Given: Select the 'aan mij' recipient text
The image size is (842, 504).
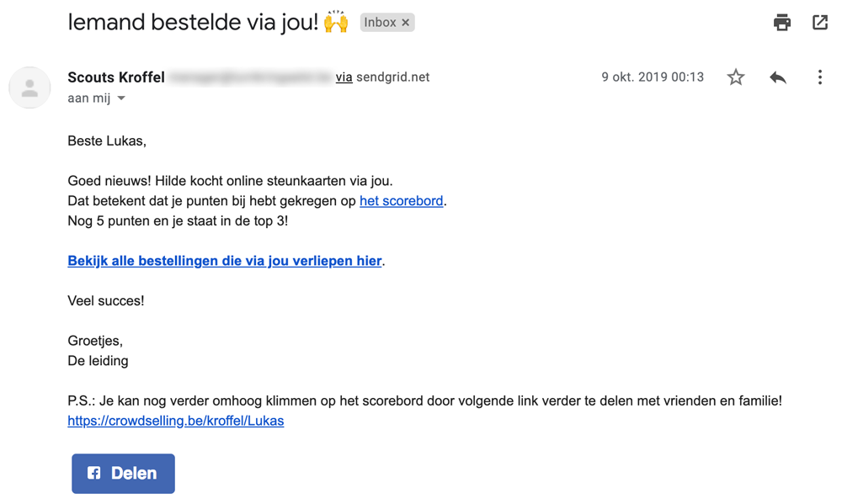Looking at the screenshot, I should tap(89, 98).
